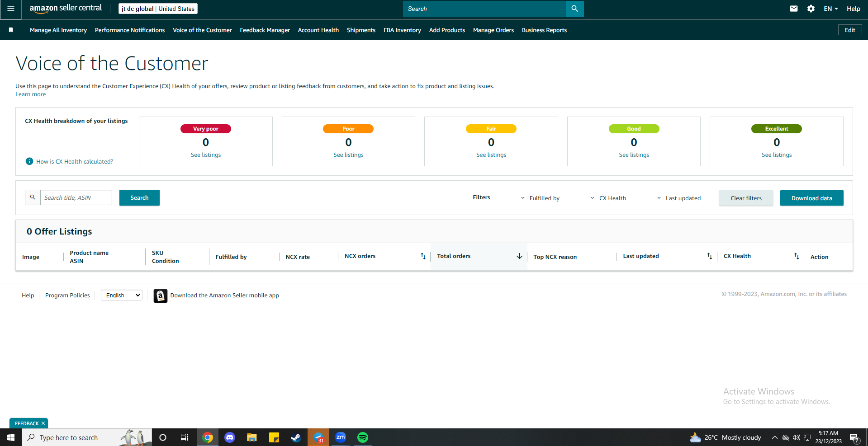868x446 pixels.
Task: Open Cortana circle icon in taskbar
Action: (163, 437)
